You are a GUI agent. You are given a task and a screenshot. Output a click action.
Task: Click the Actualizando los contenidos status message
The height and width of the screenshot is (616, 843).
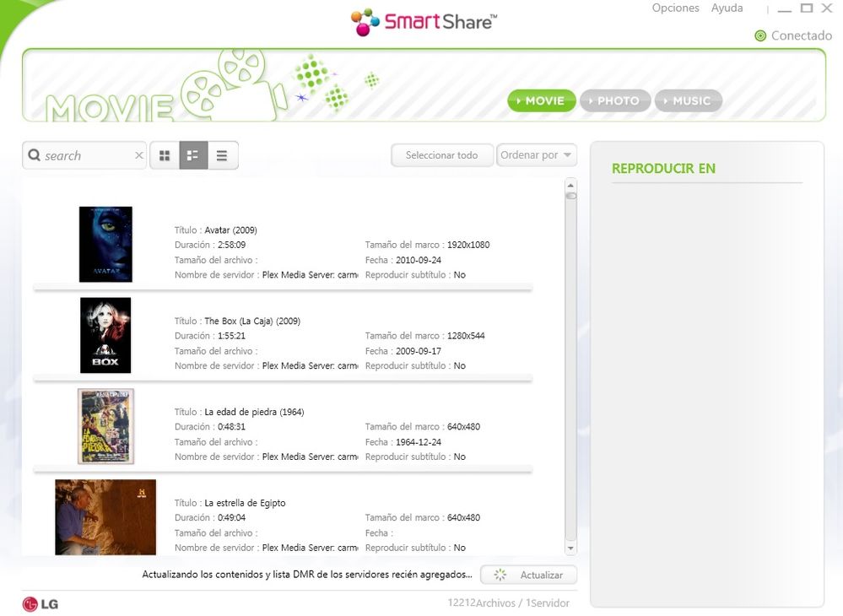tap(307, 574)
